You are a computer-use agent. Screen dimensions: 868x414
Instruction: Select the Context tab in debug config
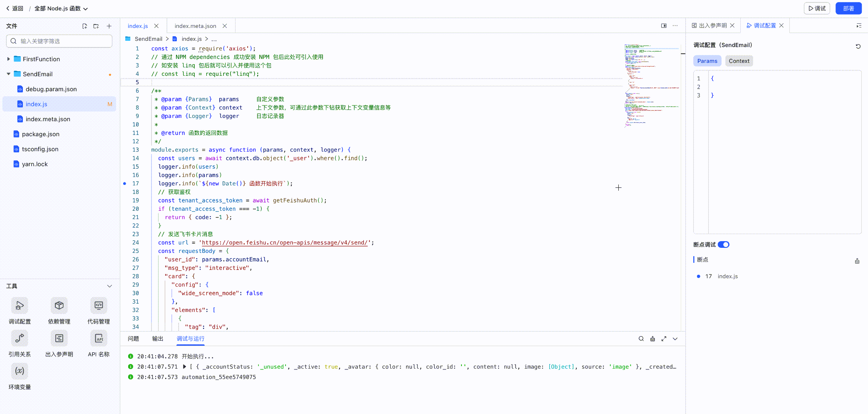(x=739, y=61)
